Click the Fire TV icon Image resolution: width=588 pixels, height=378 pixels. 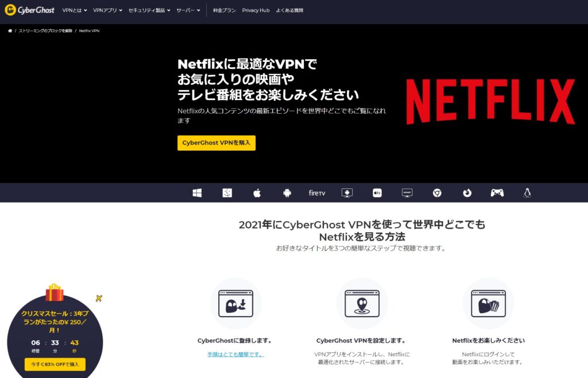(316, 192)
